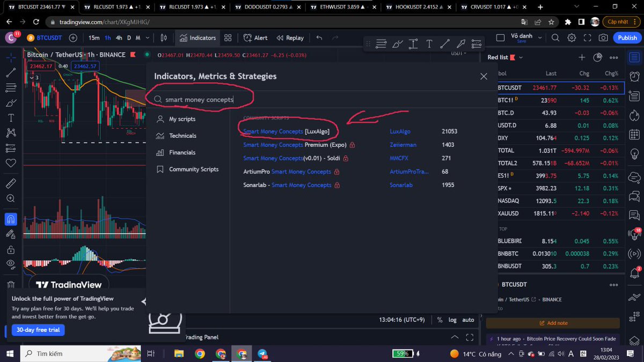This screenshot has width=644, height=362.
Task: Toggle percent scale on chart
Action: (x=440, y=320)
